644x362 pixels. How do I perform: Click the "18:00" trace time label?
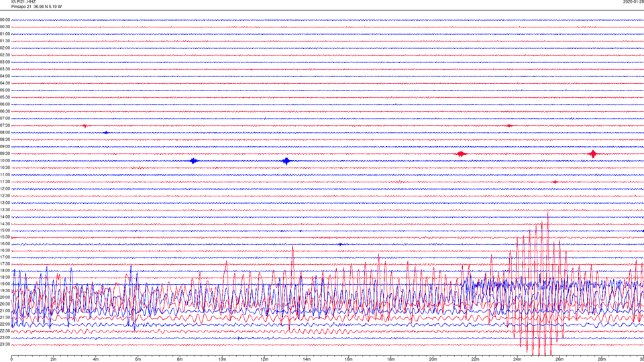click(x=5, y=271)
